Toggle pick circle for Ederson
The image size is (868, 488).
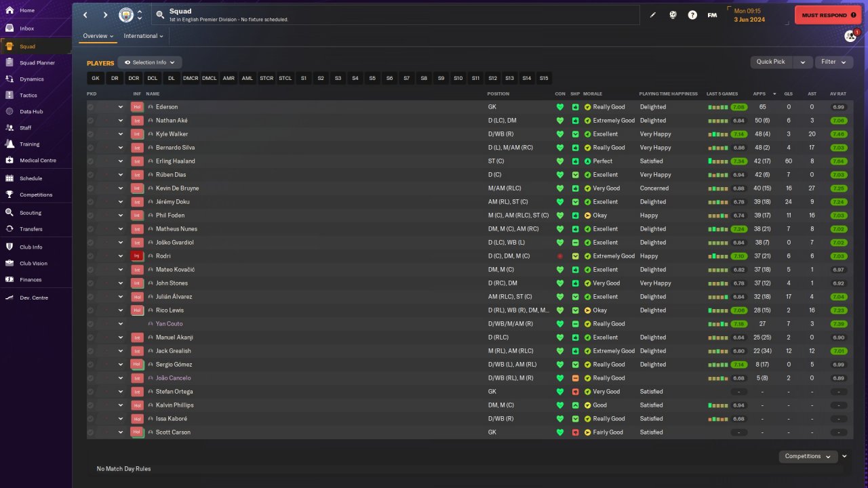(91, 107)
